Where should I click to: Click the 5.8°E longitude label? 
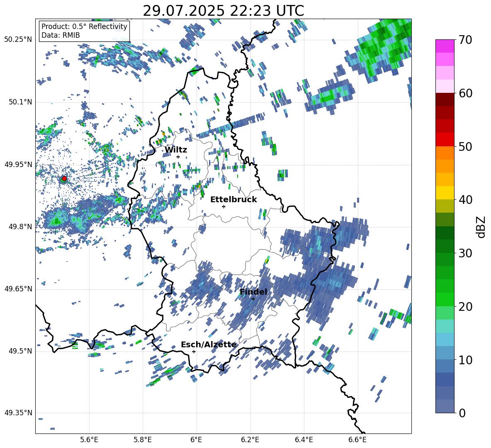[143, 440]
